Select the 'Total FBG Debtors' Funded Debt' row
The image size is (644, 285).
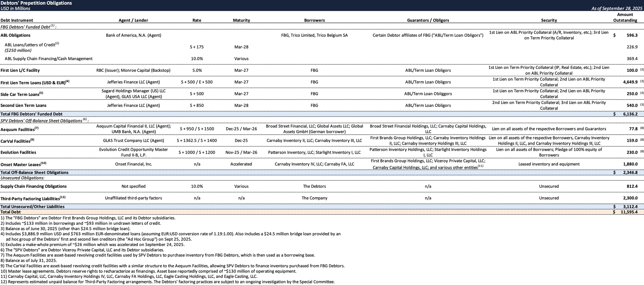32,114
